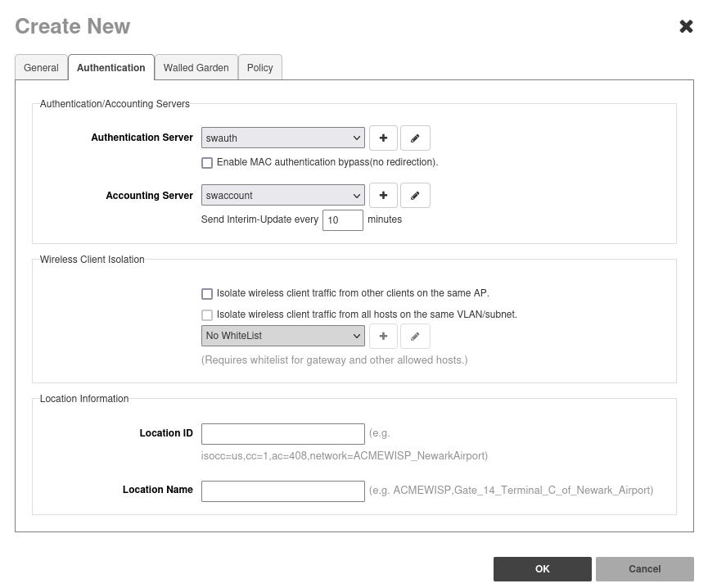
Task: Expand the No WhiteList dropdown
Action: pyautogui.click(x=282, y=336)
